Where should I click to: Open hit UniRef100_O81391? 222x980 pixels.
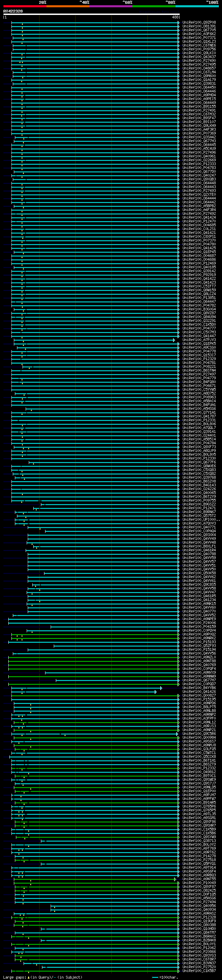click(x=199, y=26)
